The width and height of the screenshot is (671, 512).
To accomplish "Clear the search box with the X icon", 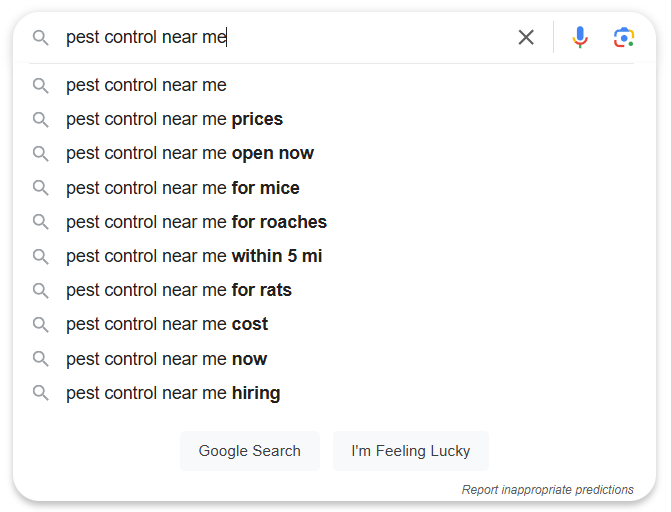I will pyautogui.click(x=526, y=37).
